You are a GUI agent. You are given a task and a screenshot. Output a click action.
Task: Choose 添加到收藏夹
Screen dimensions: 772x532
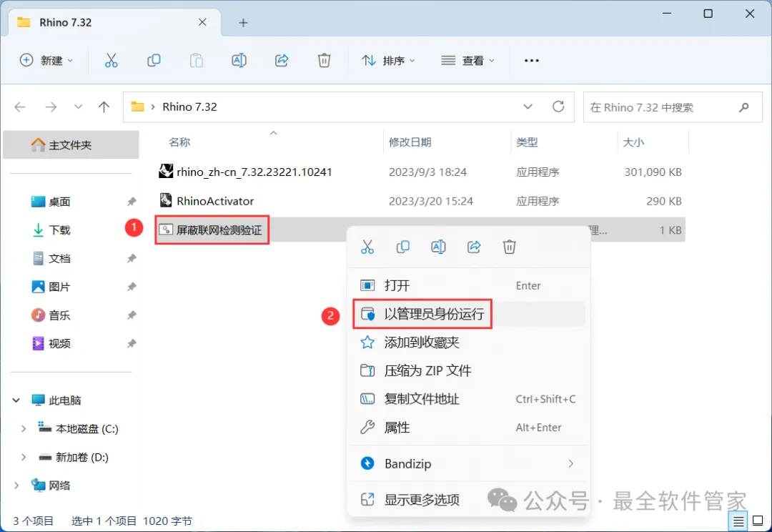[x=468, y=343]
